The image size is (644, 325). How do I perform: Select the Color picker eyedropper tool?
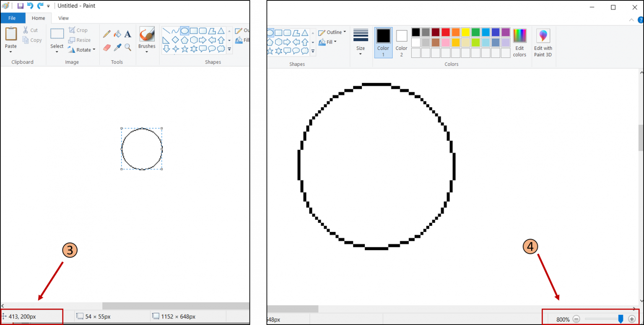point(118,47)
